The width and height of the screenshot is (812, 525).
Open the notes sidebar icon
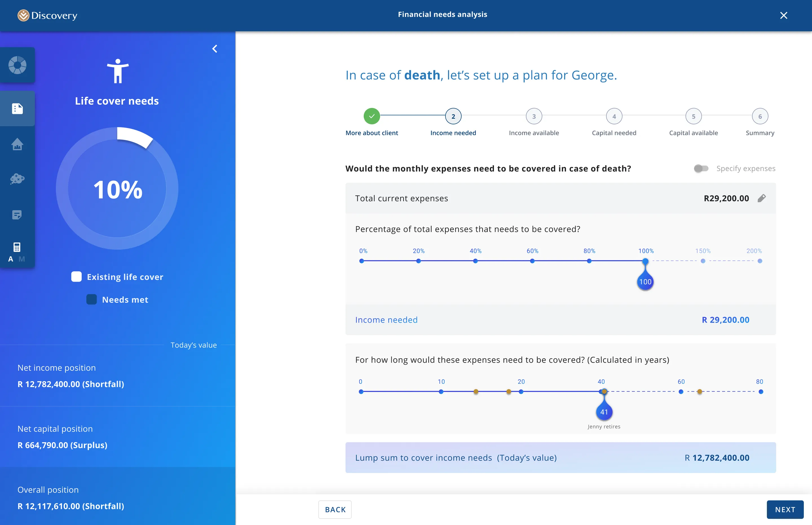[x=17, y=215]
